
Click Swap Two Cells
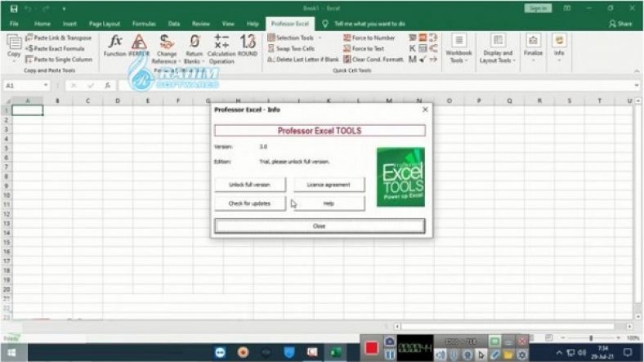(291, 48)
